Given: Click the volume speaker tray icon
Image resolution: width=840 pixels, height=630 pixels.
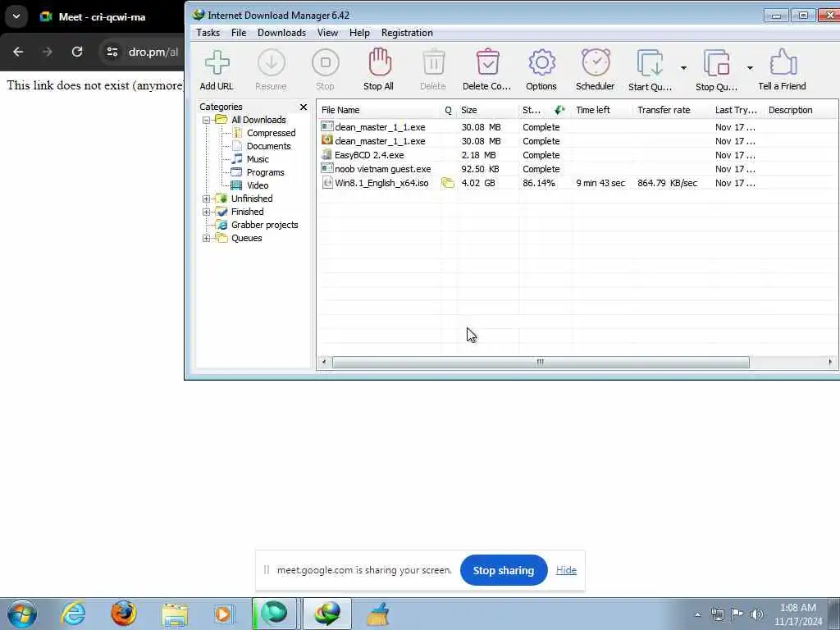Looking at the screenshot, I should (757, 614).
